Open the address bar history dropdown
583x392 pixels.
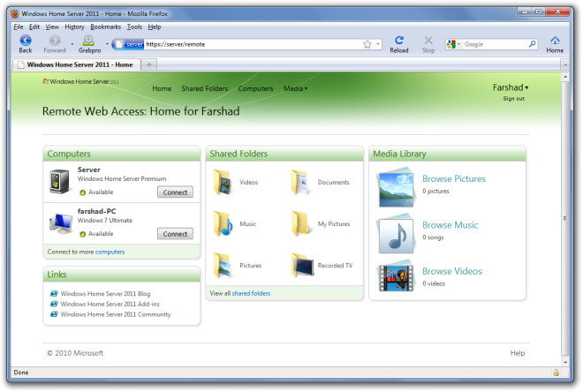click(x=378, y=44)
